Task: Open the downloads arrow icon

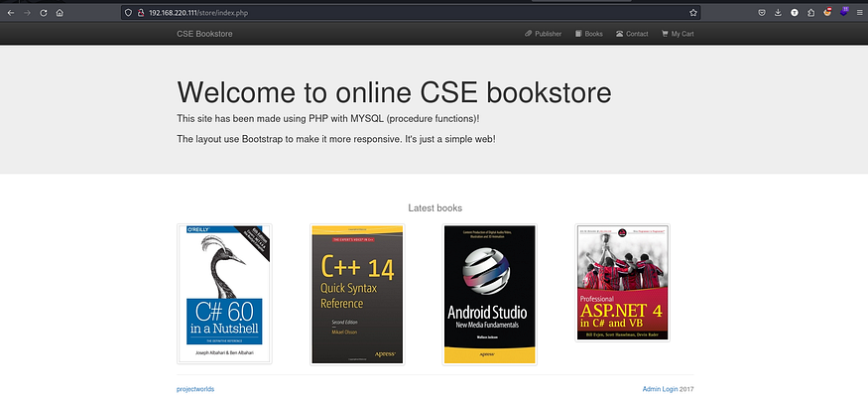Action: pyautogui.click(x=778, y=13)
